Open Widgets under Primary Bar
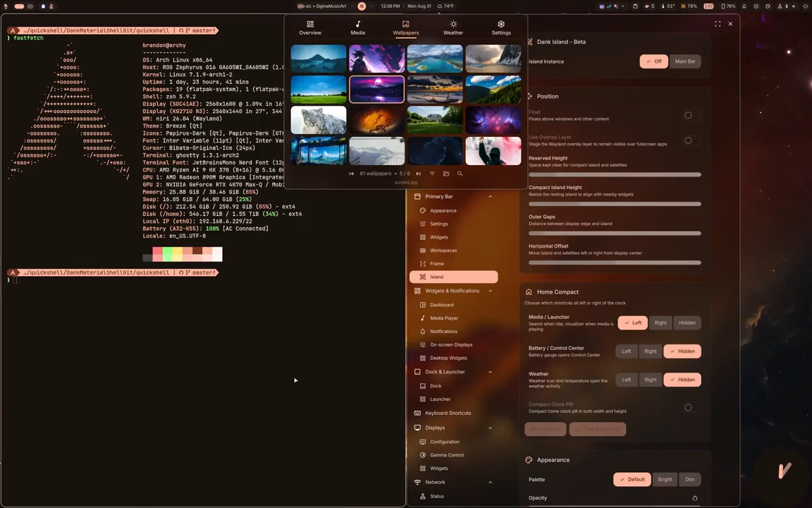The width and height of the screenshot is (812, 508). [438, 237]
